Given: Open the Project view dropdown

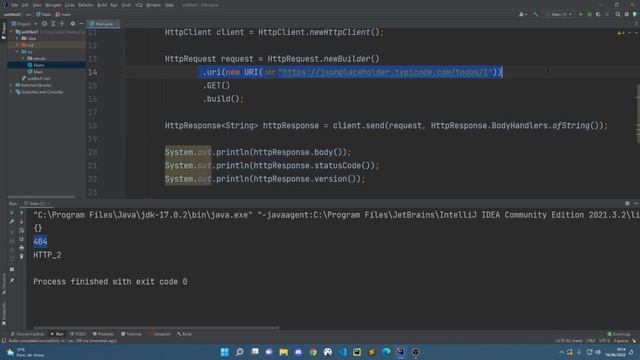Looking at the screenshot, I should [x=24, y=24].
